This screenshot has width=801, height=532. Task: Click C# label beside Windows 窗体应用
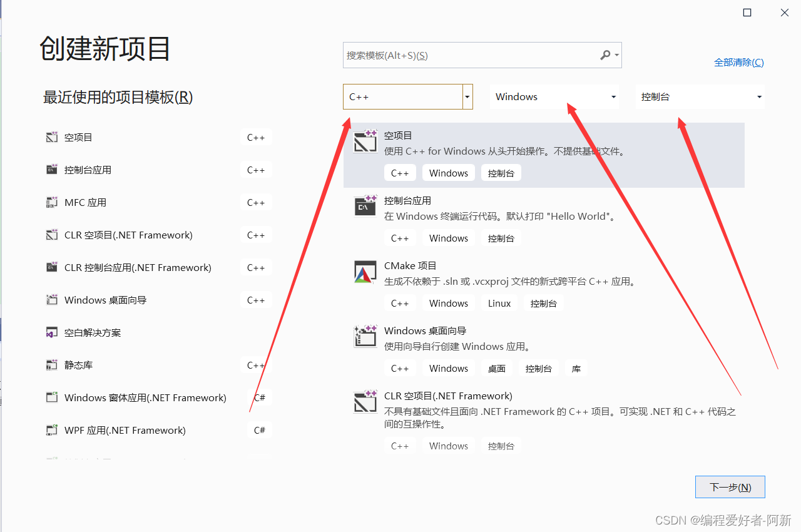tap(260, 397)
